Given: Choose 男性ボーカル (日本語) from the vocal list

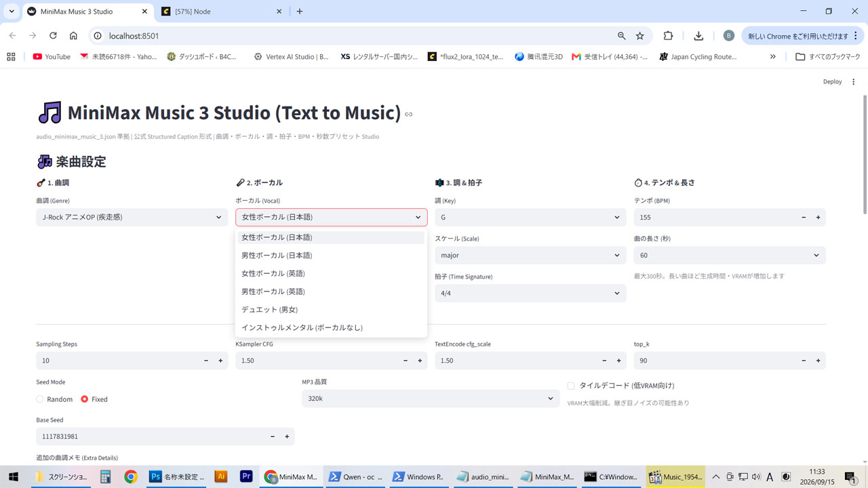Looking at the screenshot, I should click(x=331, y=256).
